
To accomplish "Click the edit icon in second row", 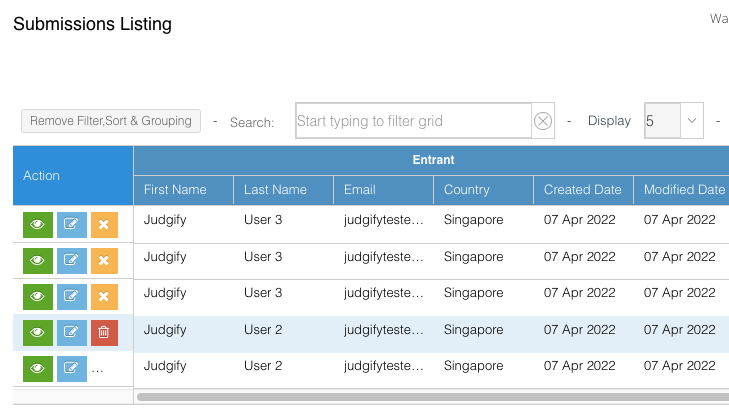I will pyautogui.click(x=72, y=261).
